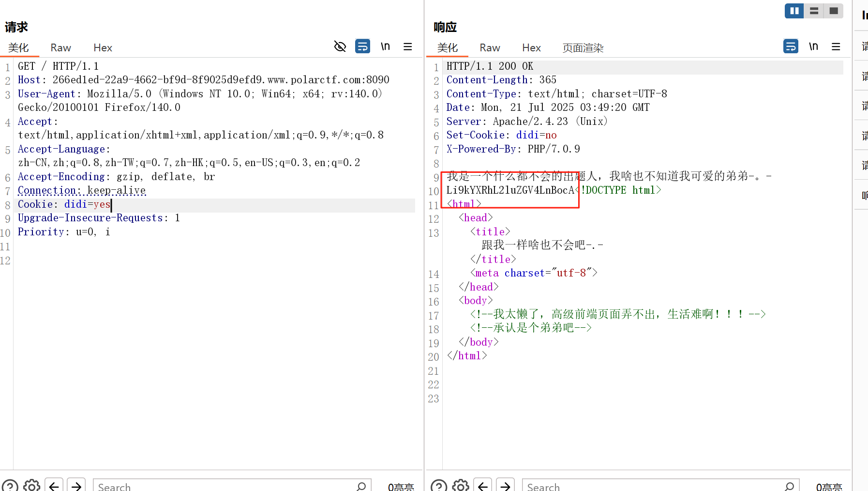
Task: Click the '请求' panel heading
Action: [x=16, y=27]
